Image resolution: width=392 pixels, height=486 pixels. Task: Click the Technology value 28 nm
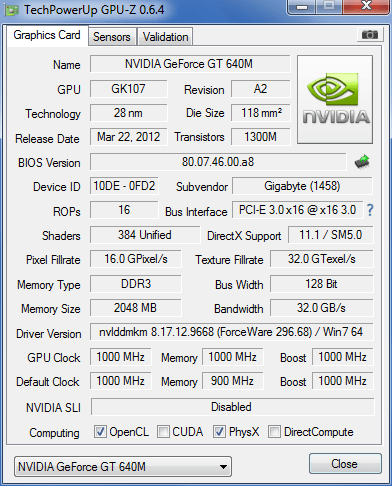[128, 113]
